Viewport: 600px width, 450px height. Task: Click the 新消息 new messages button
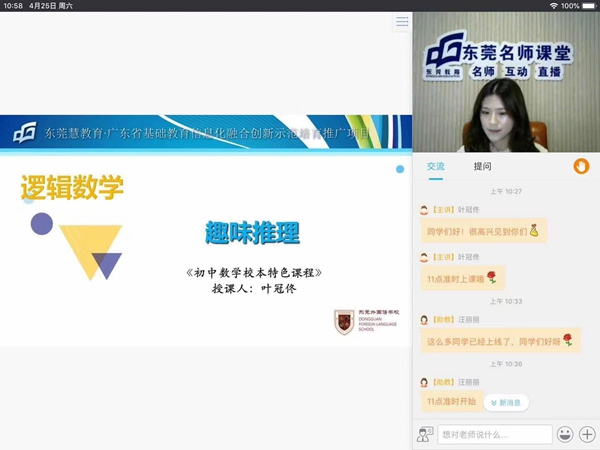click(x=506, y=403)
